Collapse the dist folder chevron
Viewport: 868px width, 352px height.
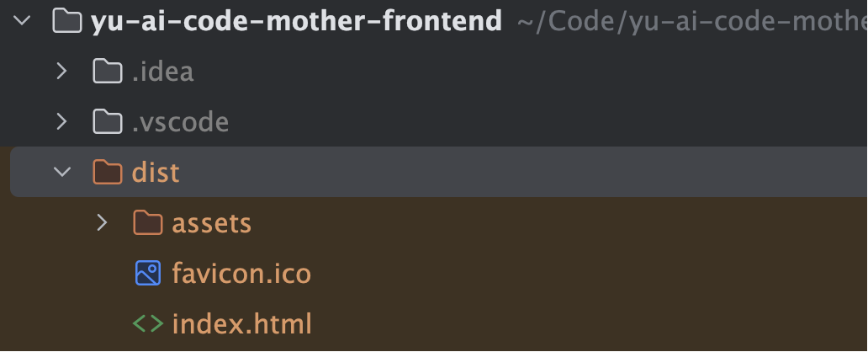coord(61,173)
